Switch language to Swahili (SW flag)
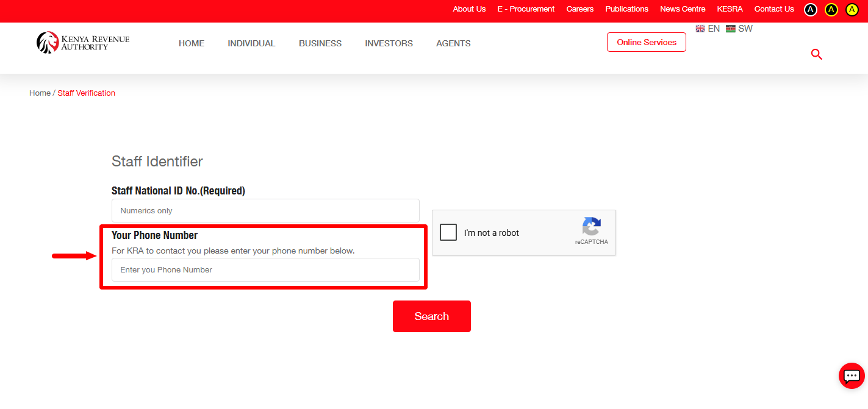The image size is (868, 409). tap(739, 29)
